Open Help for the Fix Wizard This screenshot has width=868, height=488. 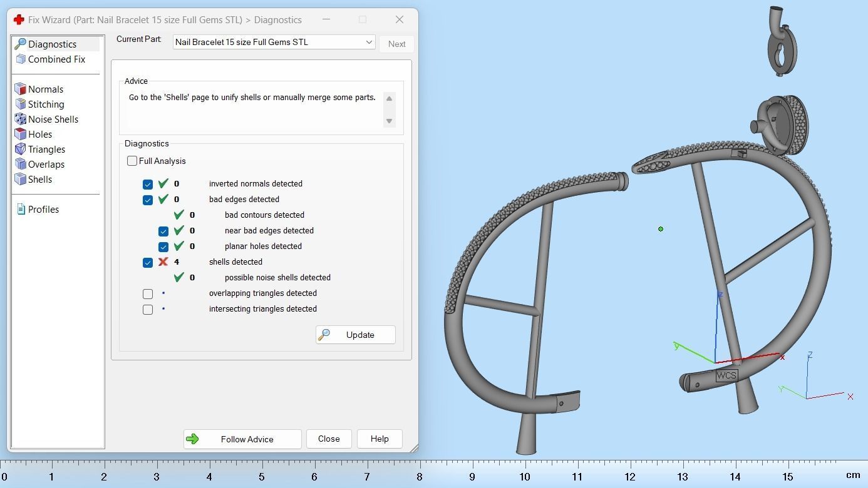click(x=380, y=439)
